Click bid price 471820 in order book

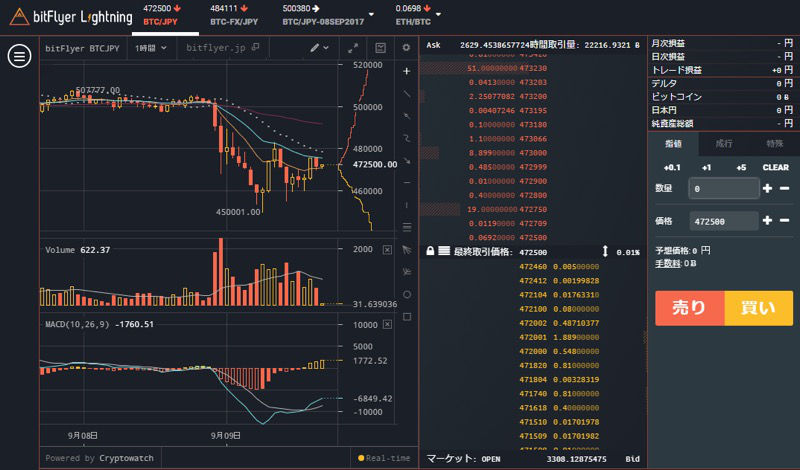(533, 365)
